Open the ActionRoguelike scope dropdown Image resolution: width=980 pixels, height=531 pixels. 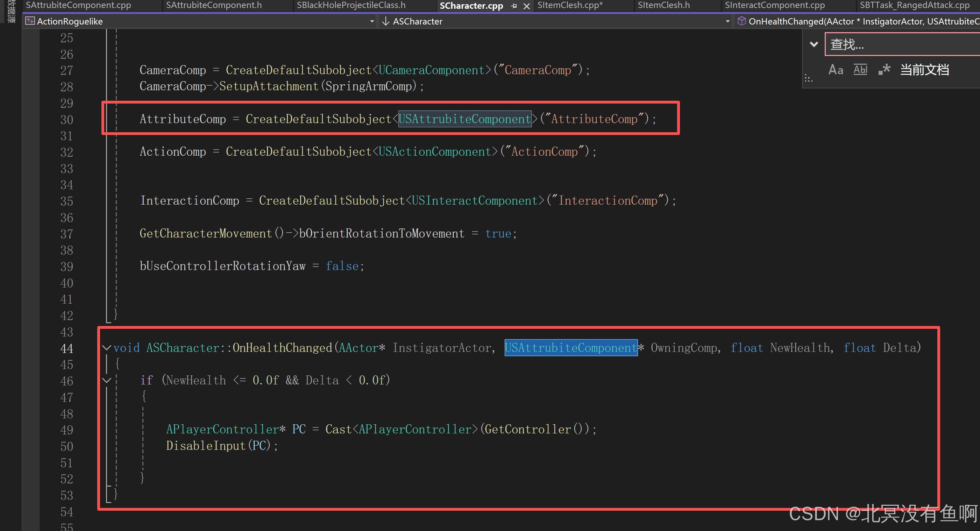[372, 21]
